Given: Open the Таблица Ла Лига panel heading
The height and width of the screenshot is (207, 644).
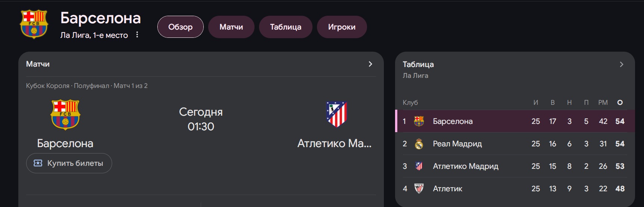Looking at the screenshot, I should (x=418, y=69).
